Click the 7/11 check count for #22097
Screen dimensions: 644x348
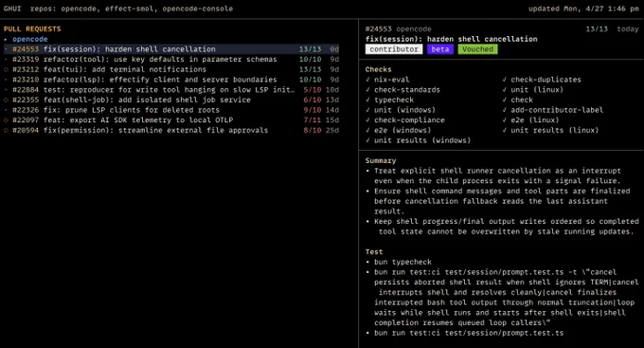pyautogui.click(x=313, y=119)
